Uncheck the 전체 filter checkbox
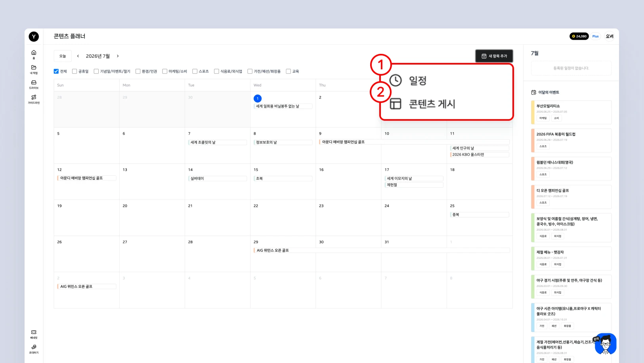 click(56, 71)
